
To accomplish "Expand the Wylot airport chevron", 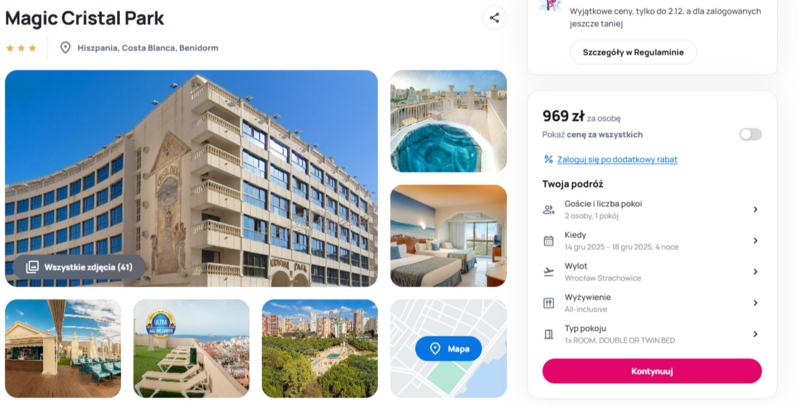I will point(756,272).
